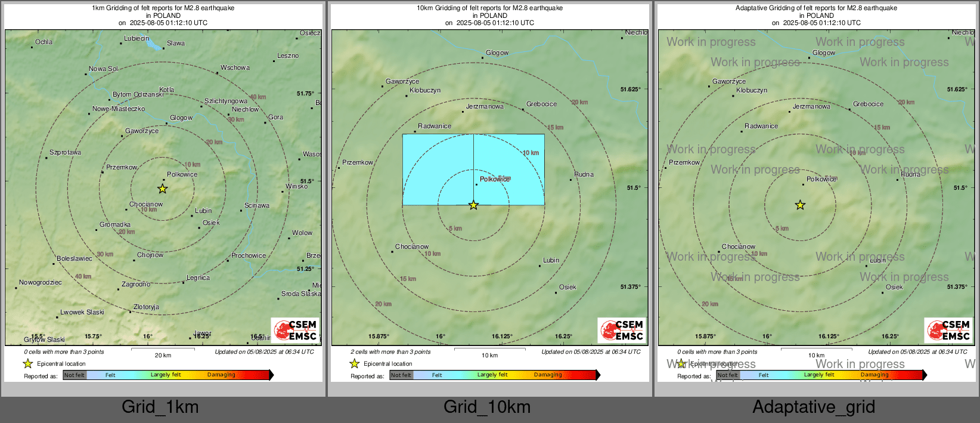Click the Glogow label on the 1km map
This screenshot has height=423, width=980.
click(x=181, y=118)
